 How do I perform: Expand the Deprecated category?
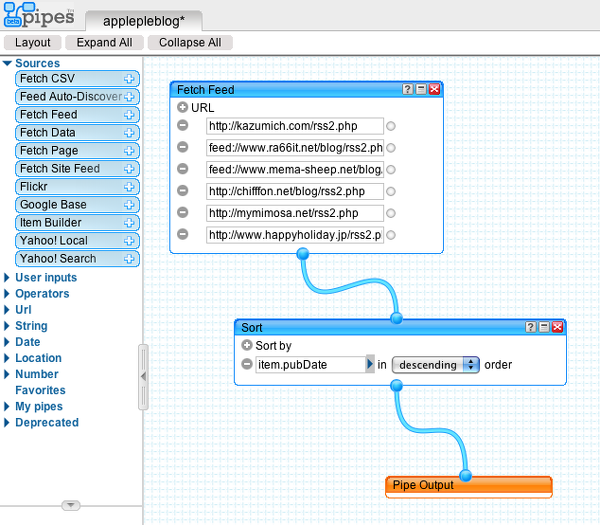[7, 422]
